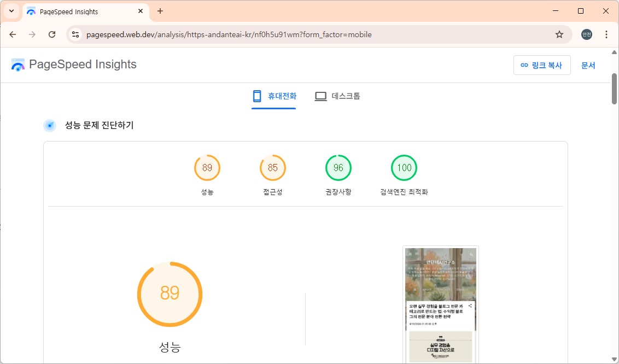
Task: Select the 검색엔진 최적화 (SEO) score gauge
Action: [404, 168]
